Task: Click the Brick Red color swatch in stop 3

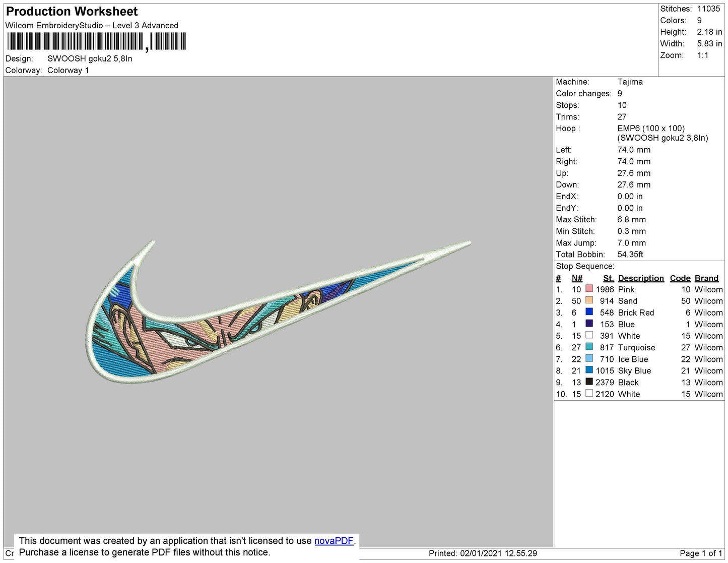Action: point(589,312)
